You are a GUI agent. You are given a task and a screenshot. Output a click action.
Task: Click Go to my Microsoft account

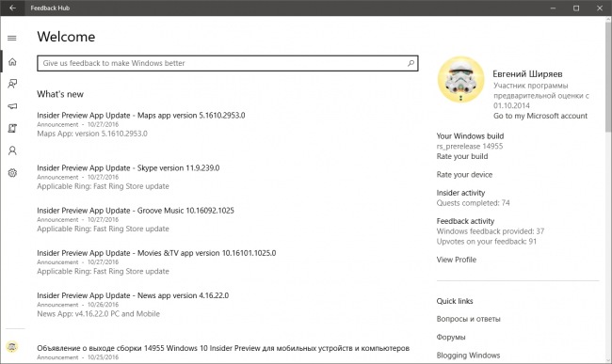coord(540,116)
